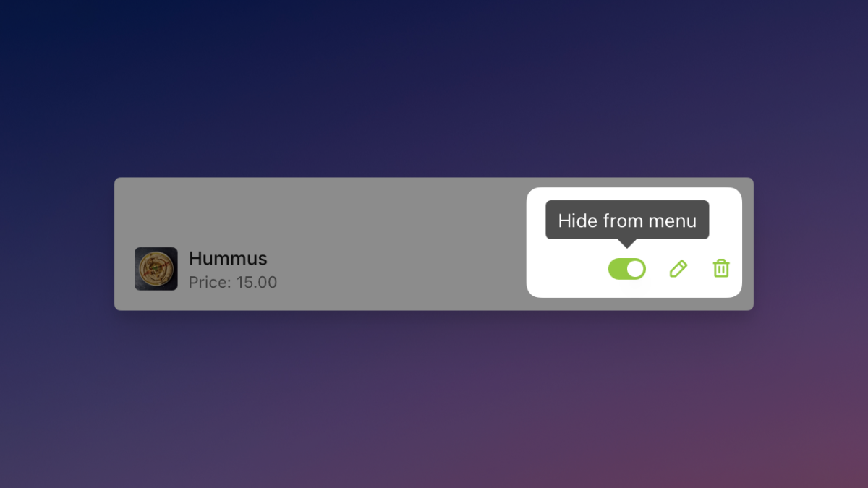Delete Hummus using the trash icon
868x488 pixels.
pos(721,268)
